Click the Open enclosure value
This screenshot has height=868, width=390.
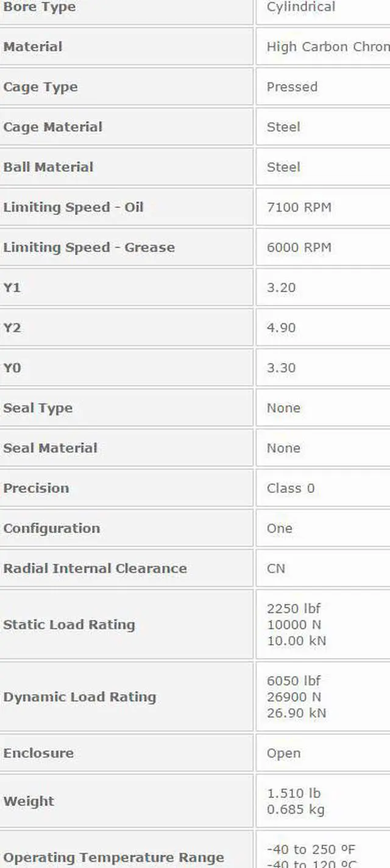coord(283,753)
